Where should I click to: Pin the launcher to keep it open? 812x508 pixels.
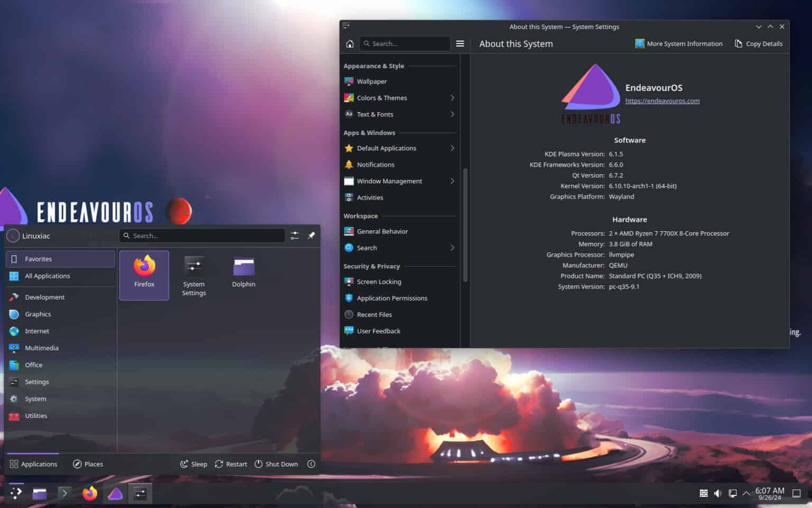311,235
